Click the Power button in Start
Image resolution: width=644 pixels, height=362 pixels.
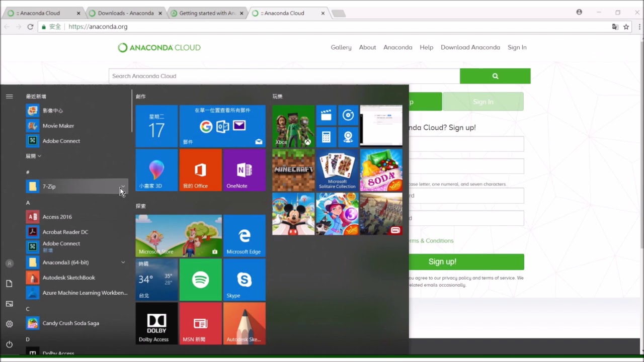tap(9, 344)
